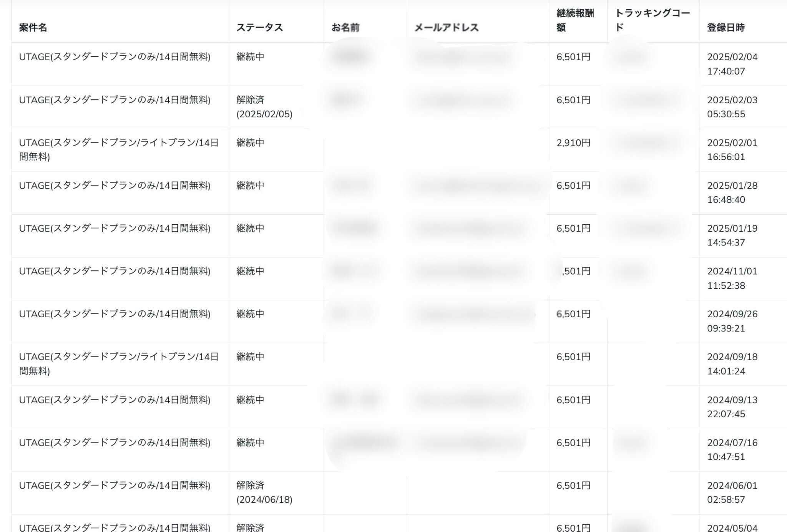This screenshot has width=787, height=532.
Task: Select the date 2024/09/18 14:01:24
Action: click(732, 364)
